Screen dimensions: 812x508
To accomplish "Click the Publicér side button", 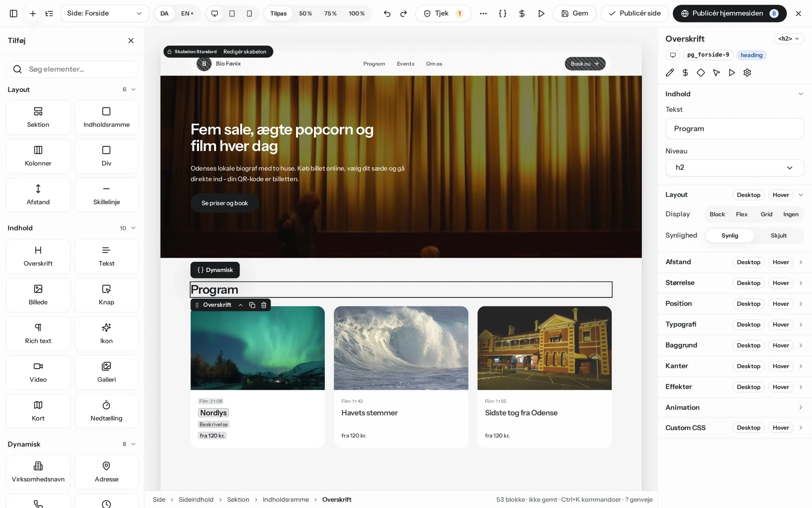I will click(x=635, y=14).
